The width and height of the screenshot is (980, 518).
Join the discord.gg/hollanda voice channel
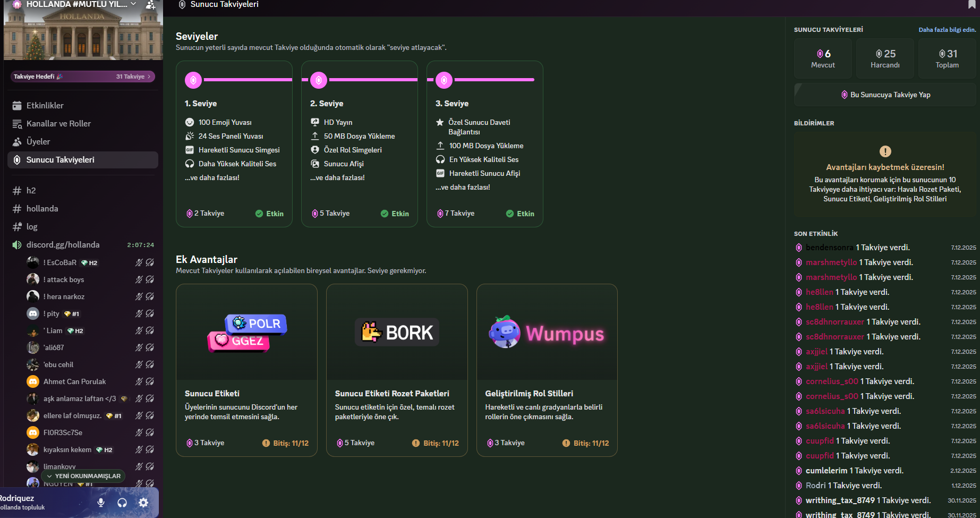83,245
